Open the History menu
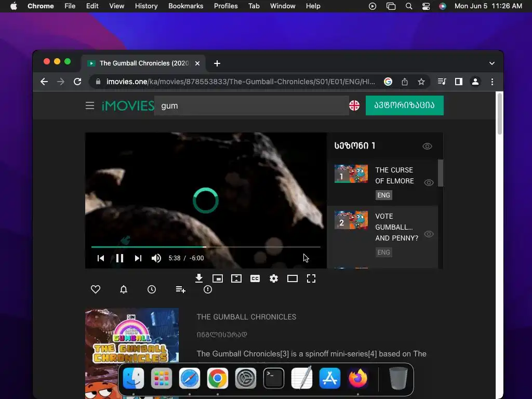 146,6
